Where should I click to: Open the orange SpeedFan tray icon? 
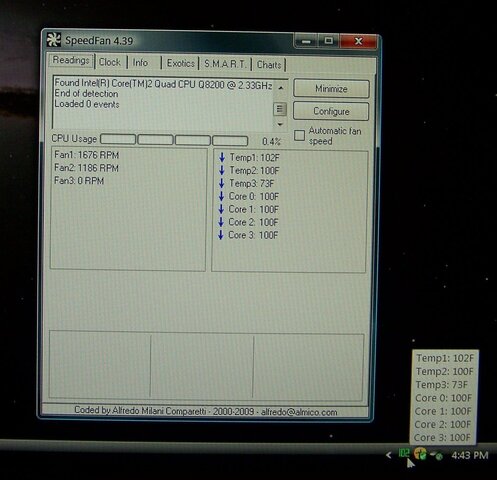[x=420, y=454]
